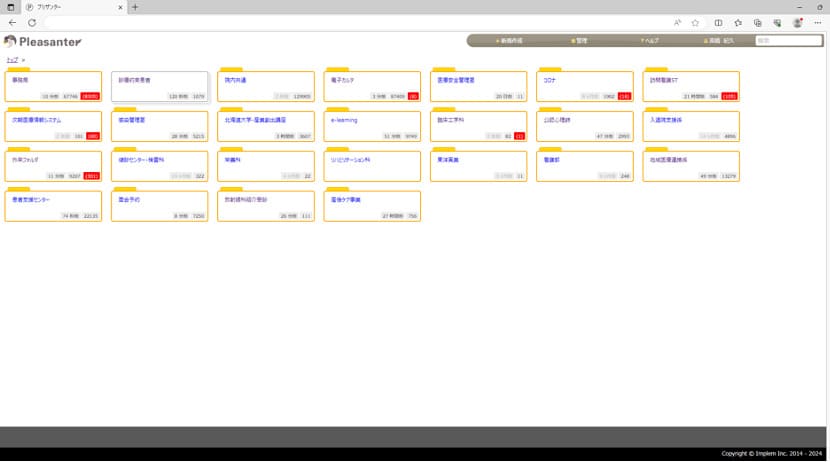Open the ヘルプ menu
The image size is (830, 462).
point(650,41)
